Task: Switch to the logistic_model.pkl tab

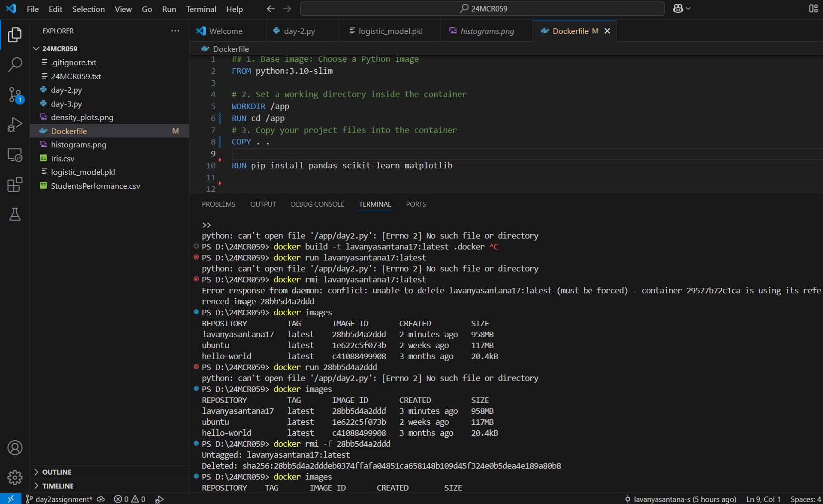Action: click(390, 31)
